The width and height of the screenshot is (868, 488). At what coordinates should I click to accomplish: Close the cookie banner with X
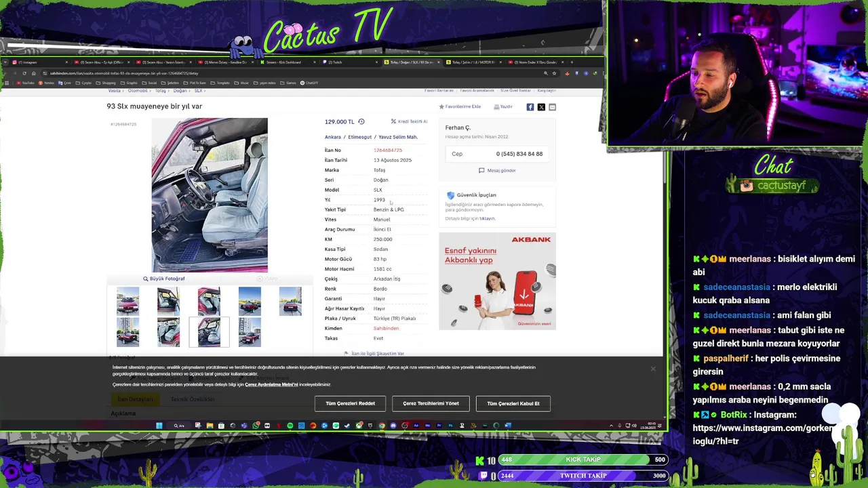(x=653, y=369)
